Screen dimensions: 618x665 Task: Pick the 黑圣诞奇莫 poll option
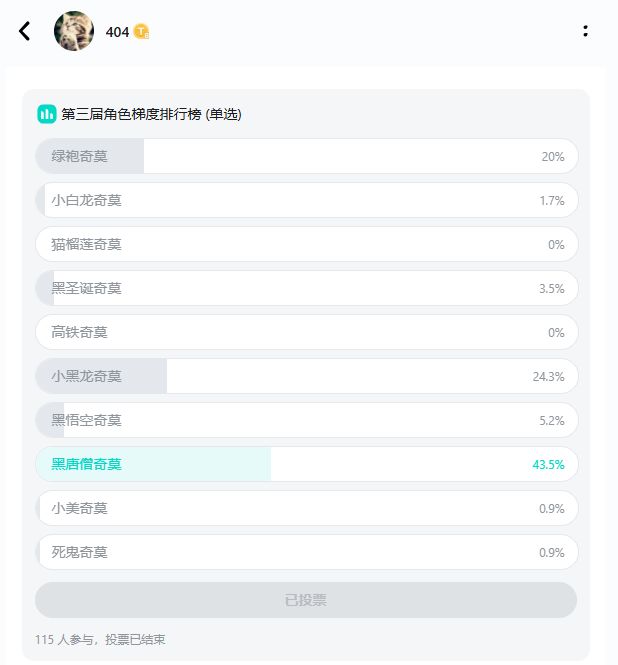click(x=306, y=288)
